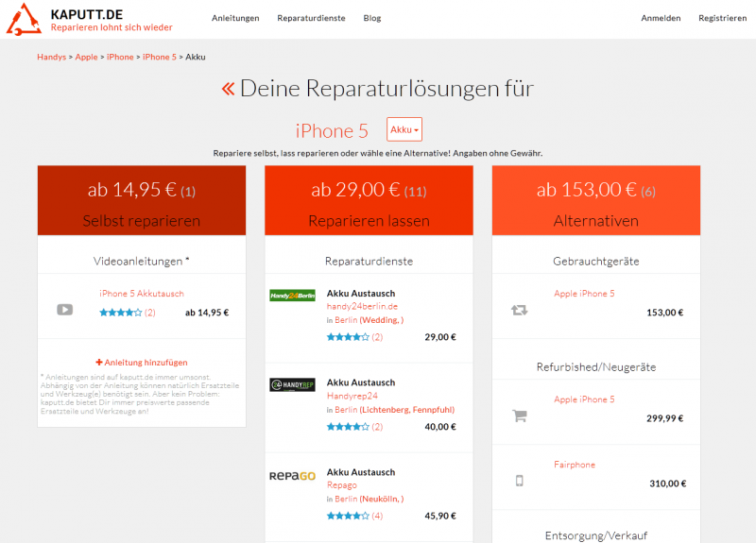Open the Akku dropdown selector
Image resolution: width=756 pixels, height=543 pixels.
click(404, 129)
